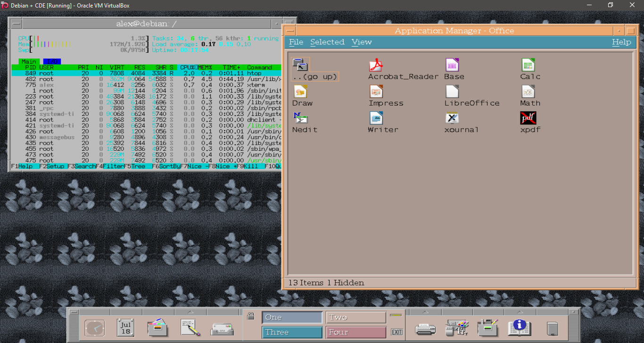644x343 pixels.
Task: Expand the subpanel arrow above text editor
Action: click(x=190, y=312)
